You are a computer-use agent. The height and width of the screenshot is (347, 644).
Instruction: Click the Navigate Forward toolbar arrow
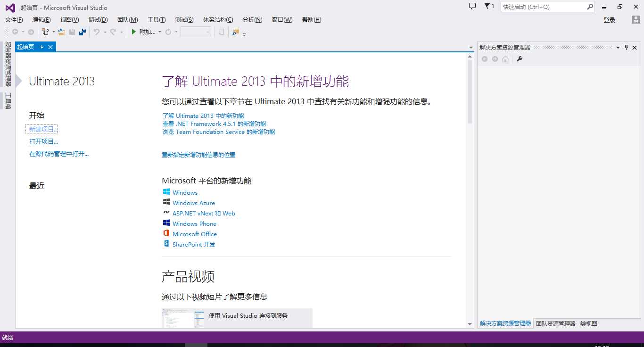31,32
